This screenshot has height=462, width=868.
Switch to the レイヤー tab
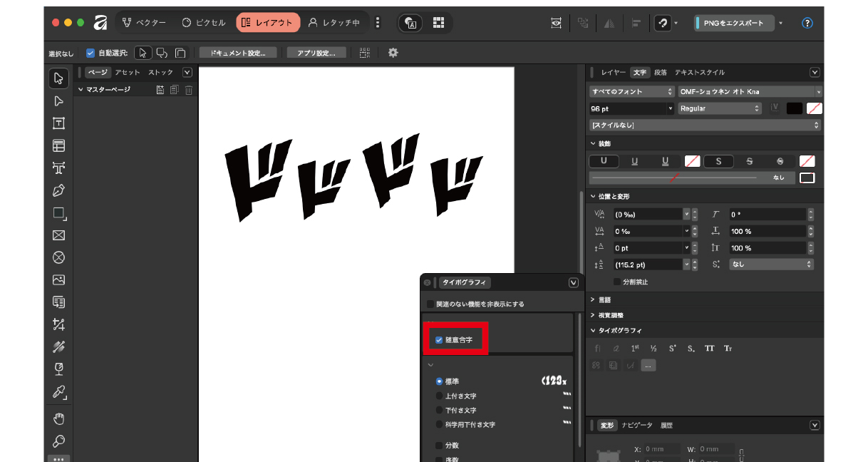click(x=614, y=72)
